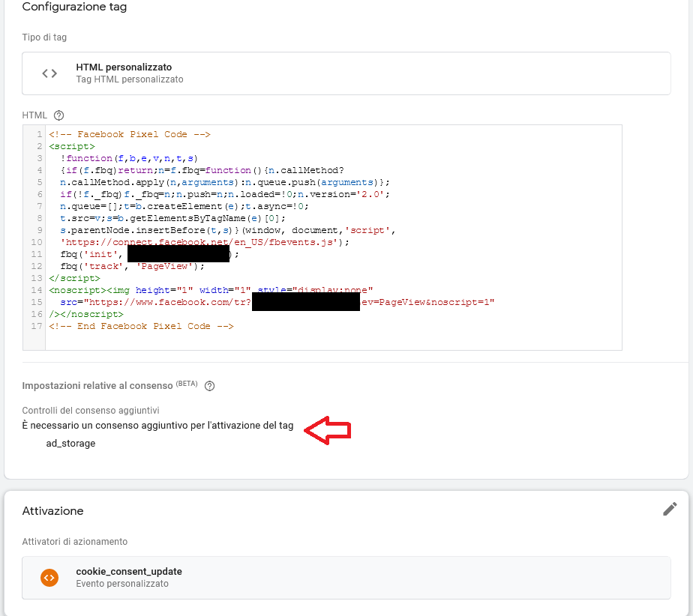Click the getElementsByTagName code line
Image resolution: width=693 pixels, height=616 pixels.
coord(172,219)
